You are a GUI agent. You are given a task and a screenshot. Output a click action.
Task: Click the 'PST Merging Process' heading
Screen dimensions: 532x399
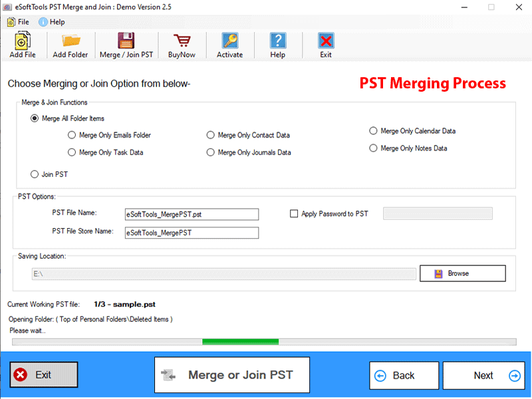(x=433, y=84)
